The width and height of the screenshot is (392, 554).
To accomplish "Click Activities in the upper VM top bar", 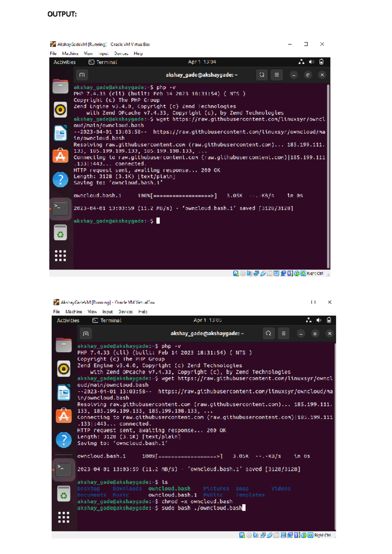I will (64, 62).
